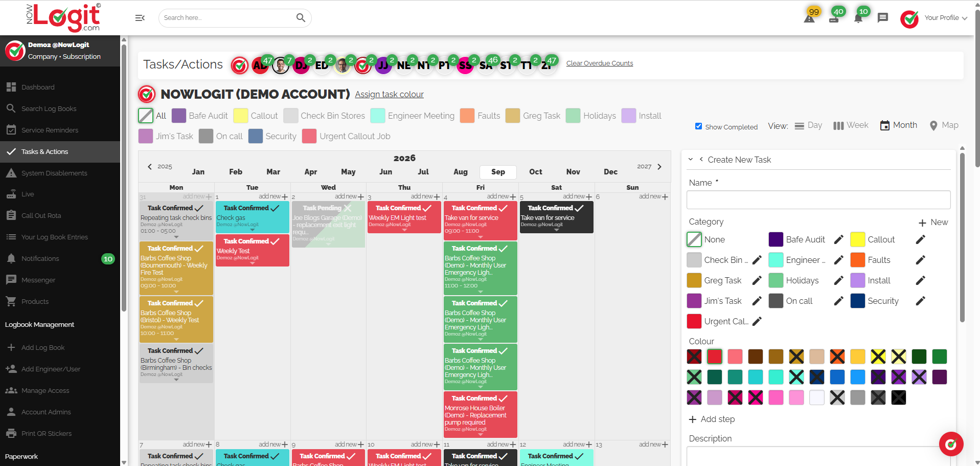Screen dimensions: 980x466
Task: Toggle the Show Completed checkbox
Action: (x=698, y=126)
